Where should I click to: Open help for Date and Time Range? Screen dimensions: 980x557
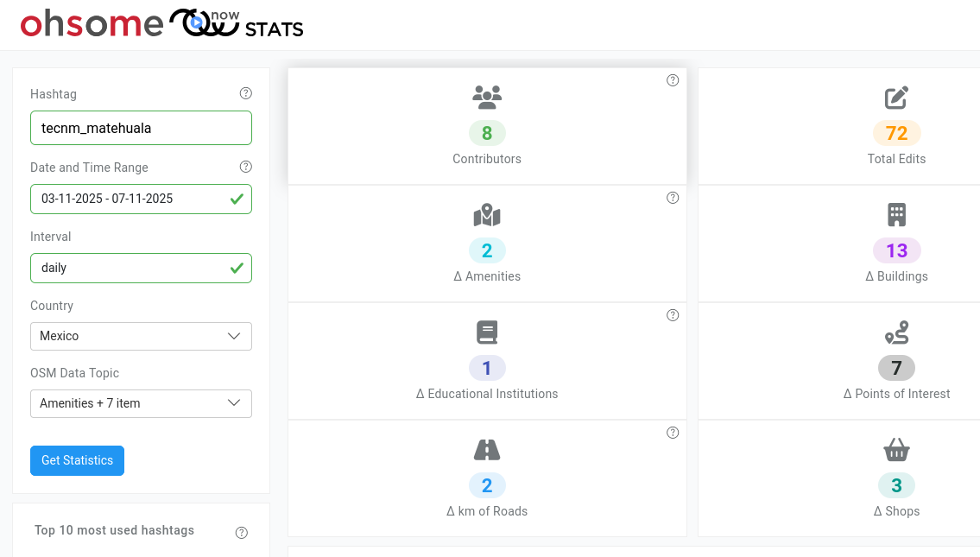[246, 167]
